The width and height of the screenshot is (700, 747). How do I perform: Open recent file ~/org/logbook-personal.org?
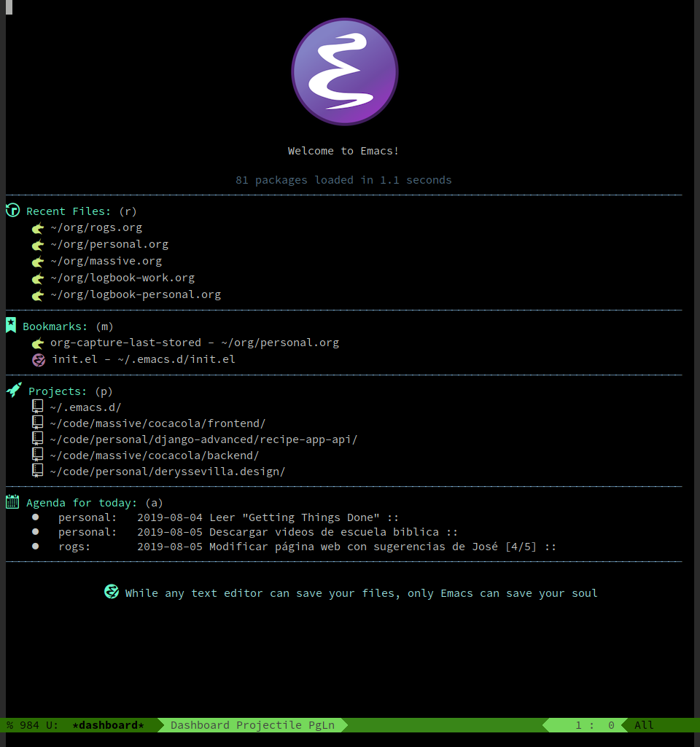coord(136,294)
